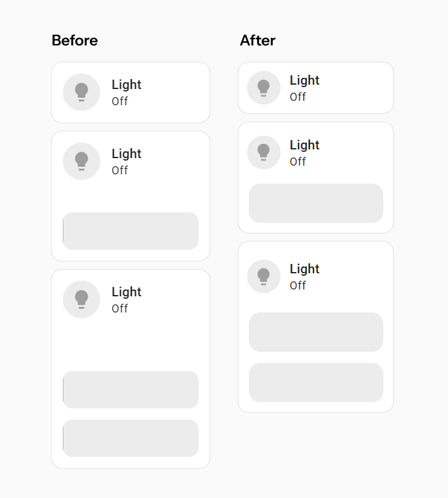This screenshot has height=498, width=448.
Task: Click the lightbulb icon on the first Before card
Action: point(82,92)
